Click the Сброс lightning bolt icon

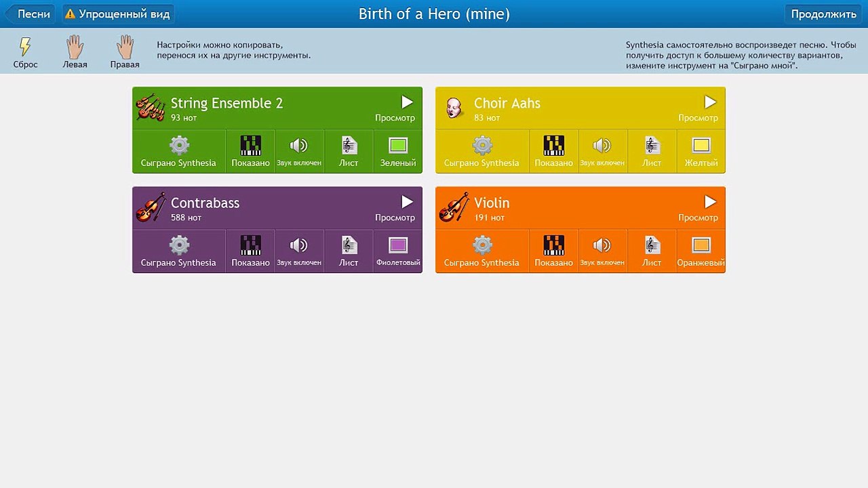point(25,47)
